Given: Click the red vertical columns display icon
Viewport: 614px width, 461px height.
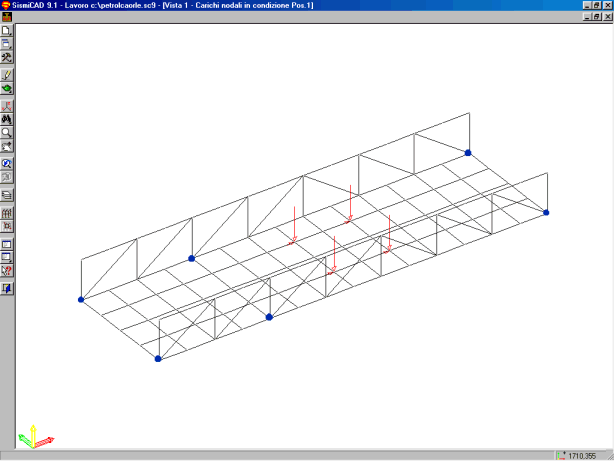Looking at the screenshot, I should 7,213.
